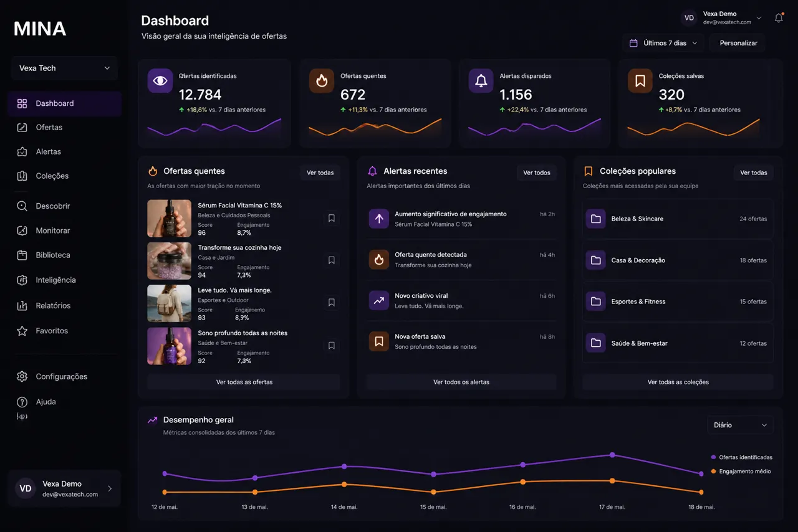This screenshot has width=798, height=532.
Task: Click the notification bell in the header
Action: point(779,18)
